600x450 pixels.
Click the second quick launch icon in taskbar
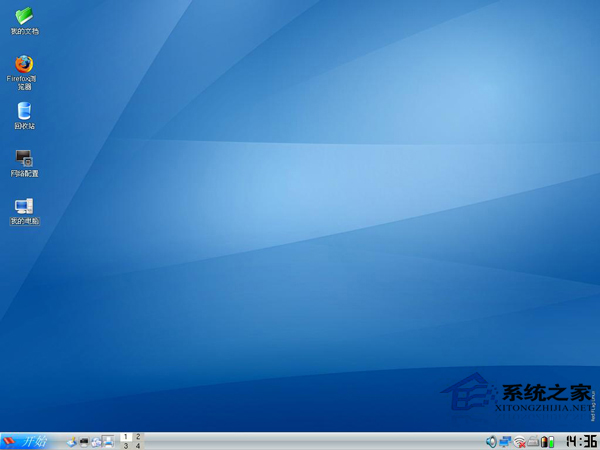(x=83, y=441)
